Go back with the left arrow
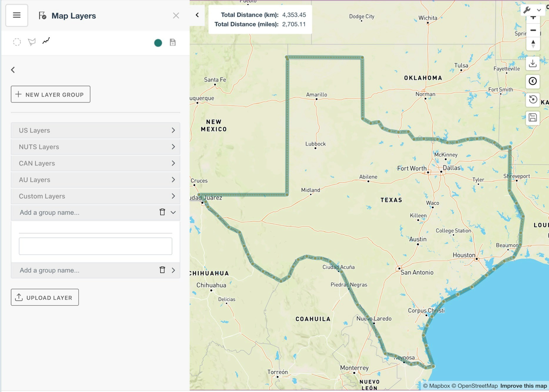Screen dimensions: 549x392 click(13, 70)
